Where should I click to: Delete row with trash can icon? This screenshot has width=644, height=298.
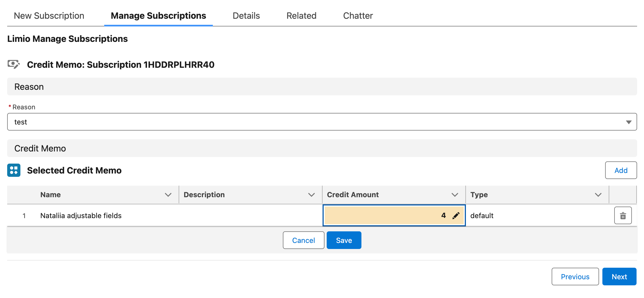(623, 215)
